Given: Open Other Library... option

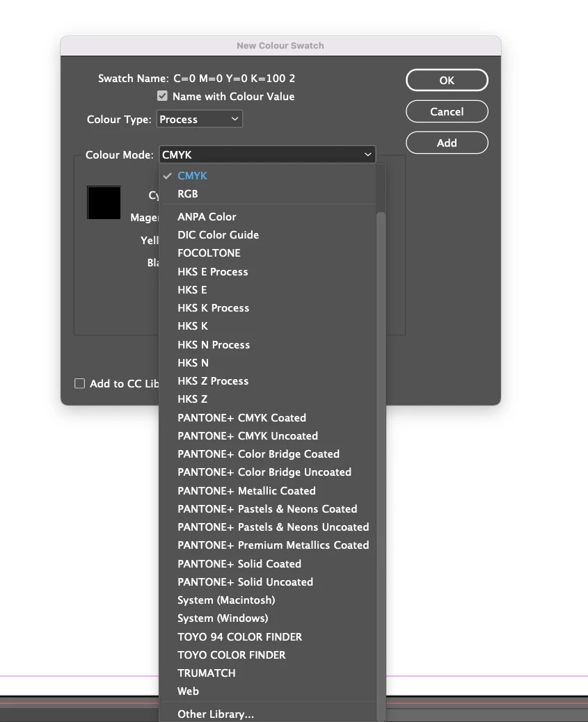Looking at the screenshot, I should 267,714.
